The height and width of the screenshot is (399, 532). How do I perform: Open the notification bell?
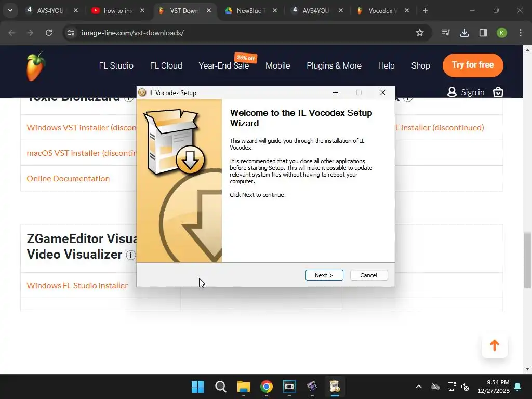click(x=518, y=387)
